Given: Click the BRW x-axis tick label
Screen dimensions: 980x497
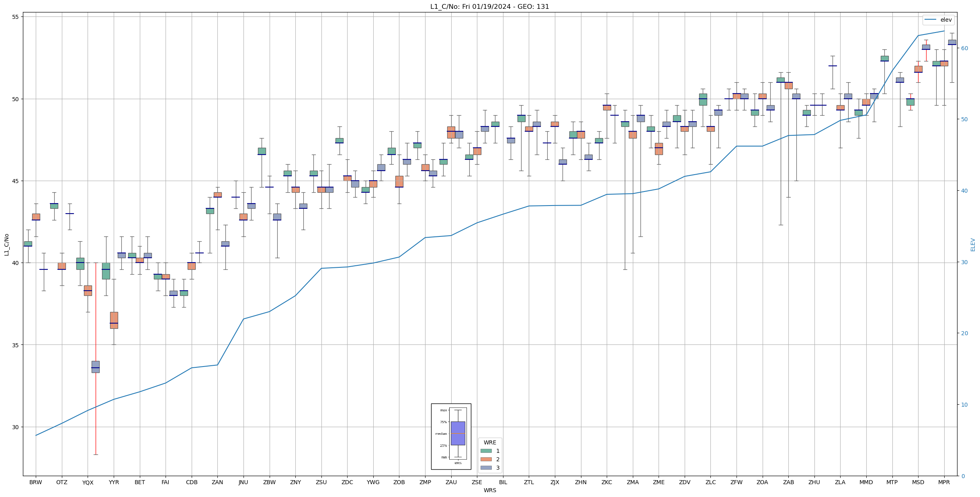Looking at the screenshot, I should click(36, 483).
